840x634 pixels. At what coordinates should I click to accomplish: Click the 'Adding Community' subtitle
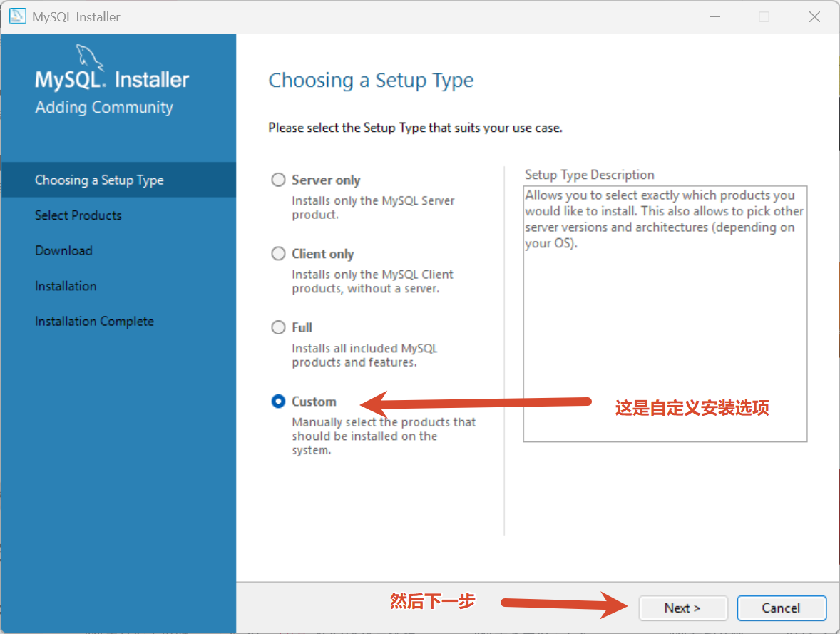[x=104, y=107]
